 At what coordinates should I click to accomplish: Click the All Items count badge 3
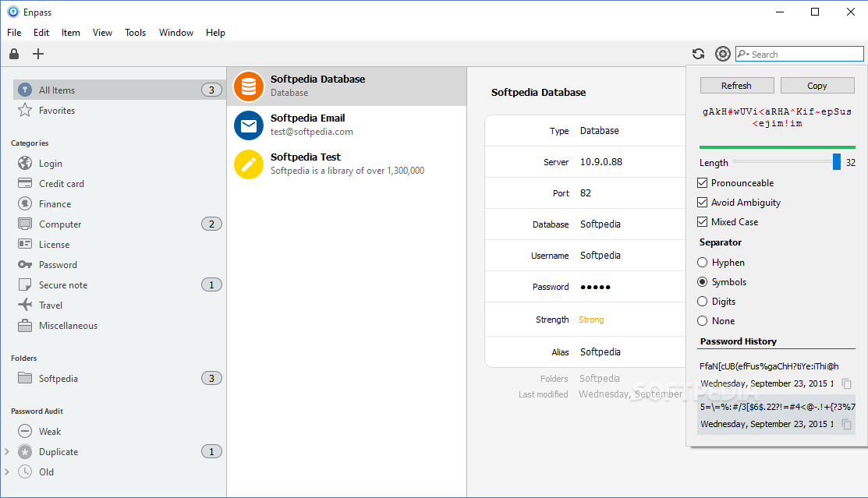point(211,90)
